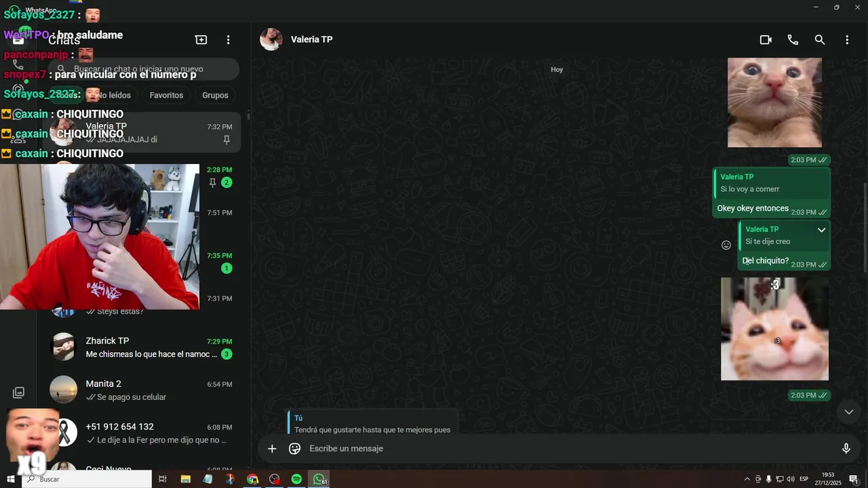
Task: Open the sidebar media gallery icon
Action: pyautogui.click(x=18, y=392)
